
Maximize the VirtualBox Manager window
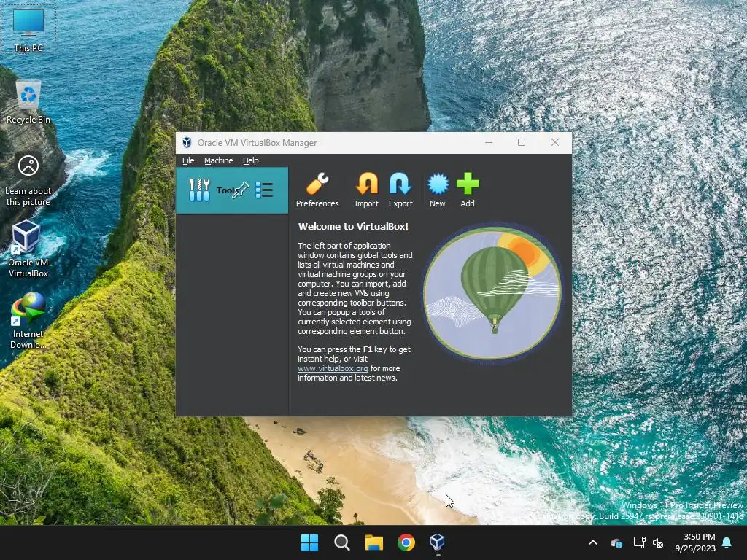522,142
